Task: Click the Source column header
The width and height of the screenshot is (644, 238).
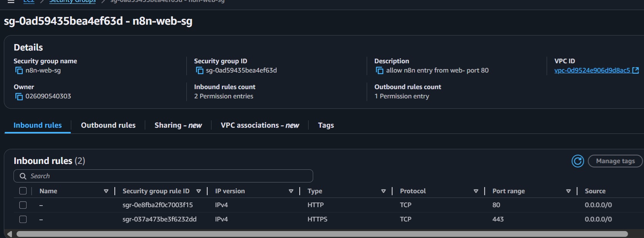Action: click(595, 191)
